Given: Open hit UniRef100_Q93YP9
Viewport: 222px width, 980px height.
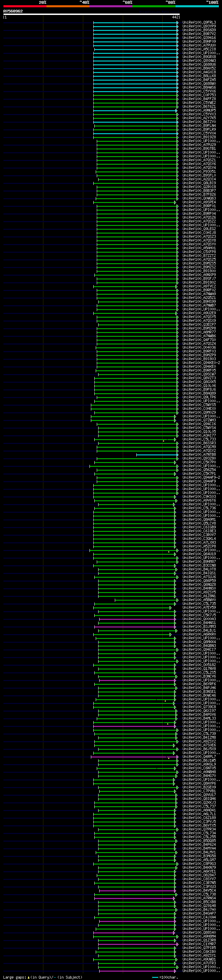Looking at the screenshot, I should (x=199, y=26).
